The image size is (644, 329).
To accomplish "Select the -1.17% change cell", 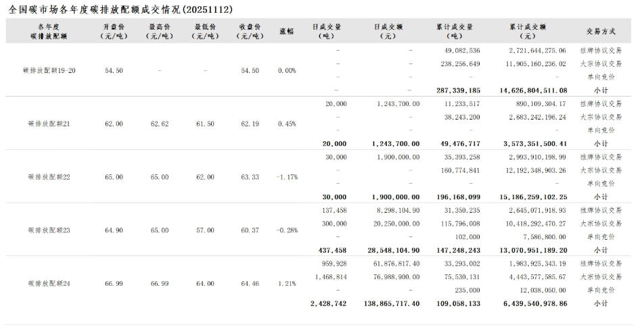I will (287, 177).
